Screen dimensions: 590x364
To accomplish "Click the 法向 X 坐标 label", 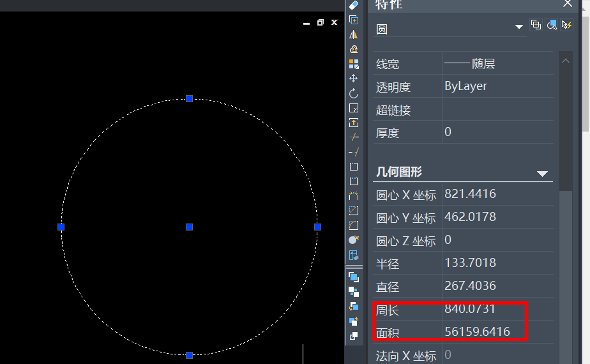I will click(x=406, y=355).
